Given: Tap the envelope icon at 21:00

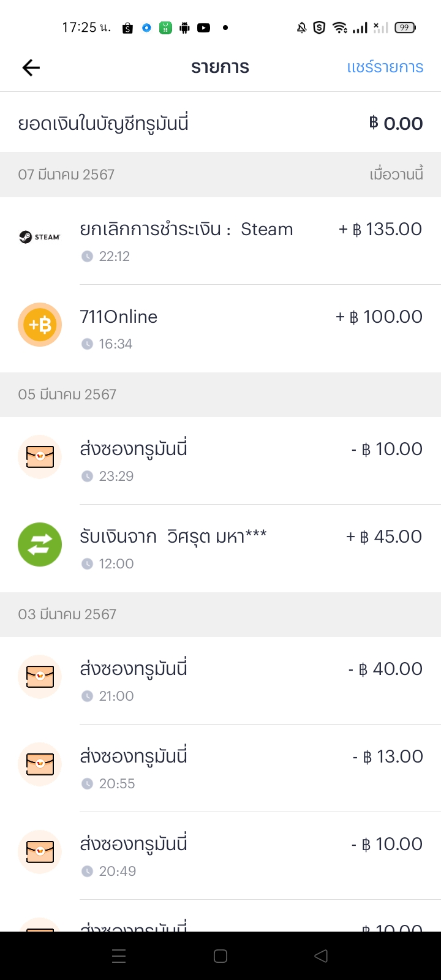Looking at the screenshot, I should point(40,677).
